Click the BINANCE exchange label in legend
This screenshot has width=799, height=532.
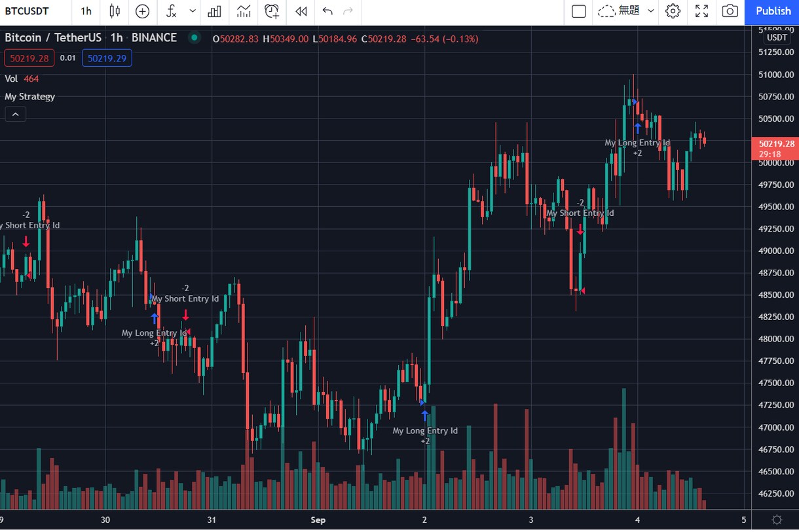[154, 38]
